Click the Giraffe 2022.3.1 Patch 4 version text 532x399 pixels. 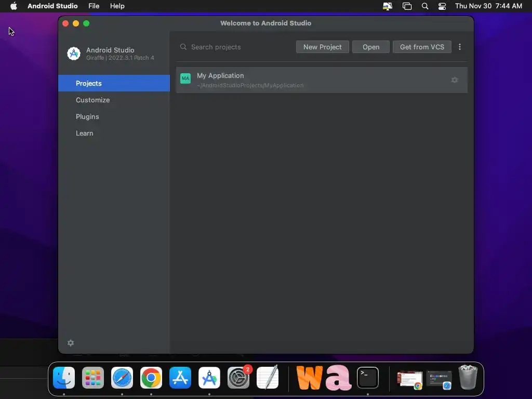coord(120,58)
